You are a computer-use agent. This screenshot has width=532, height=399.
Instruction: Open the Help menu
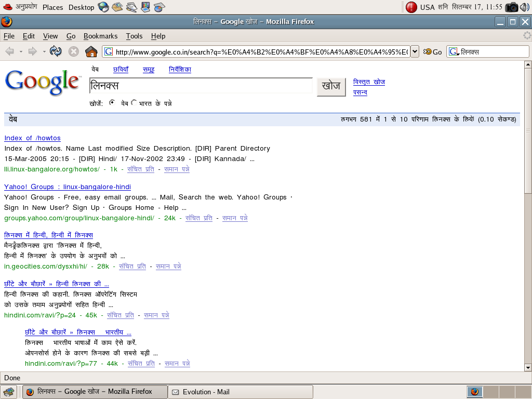point(158,36)
